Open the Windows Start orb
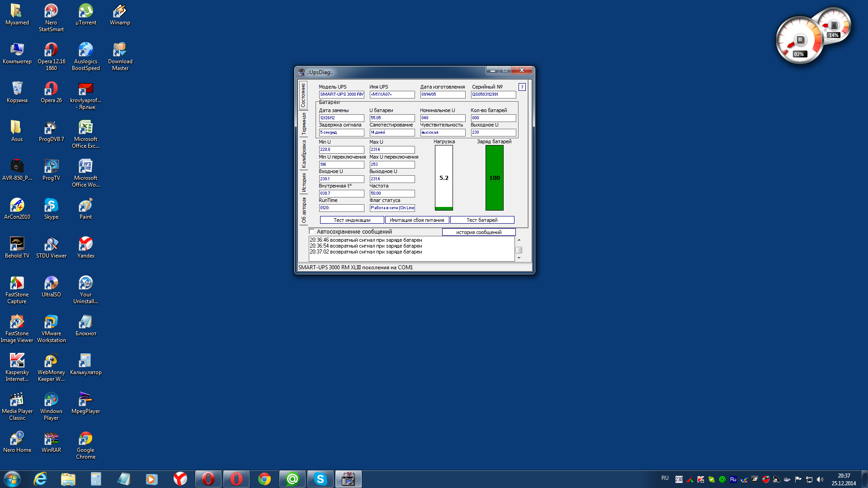 point(12,479)
